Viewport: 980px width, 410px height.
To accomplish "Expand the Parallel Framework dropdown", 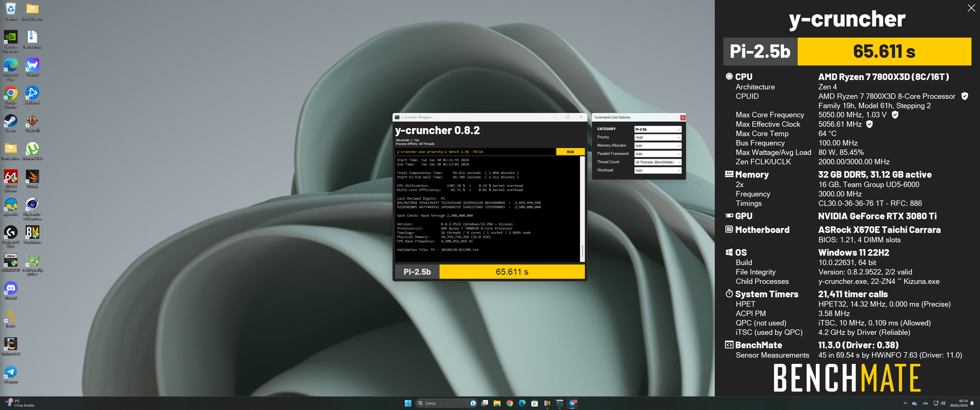I will pyautogui.click(x=658, y=154).
